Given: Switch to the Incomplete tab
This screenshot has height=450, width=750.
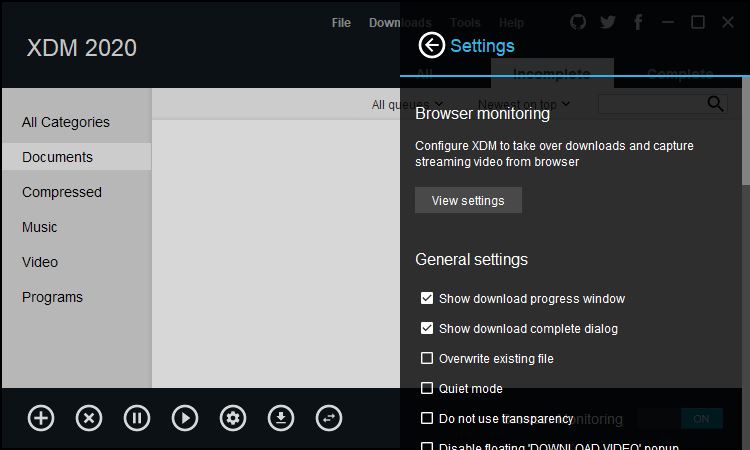Looking at the screenshot, I should click(x=552, y=73).
